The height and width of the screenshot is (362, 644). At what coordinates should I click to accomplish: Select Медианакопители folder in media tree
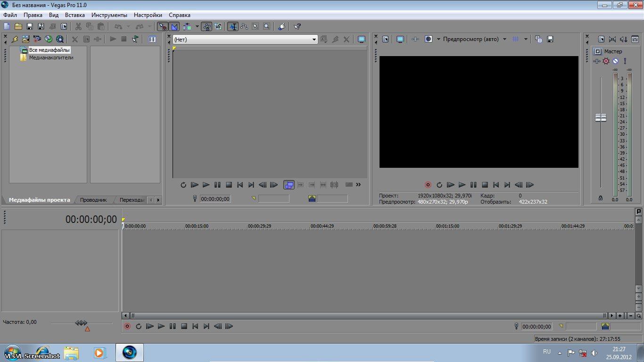pos(51,58)
